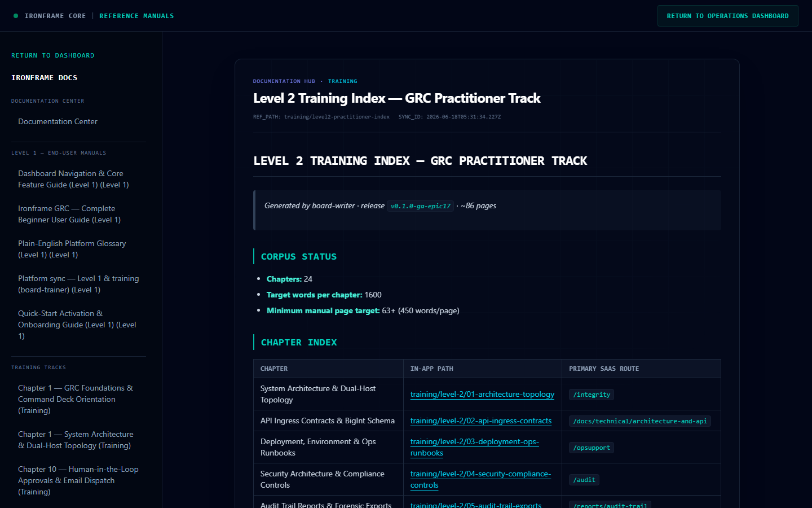Screen dimensions: 812x508
Task: Click the Documentation Hub breadcrumb
Action: [x=284, y=81]
